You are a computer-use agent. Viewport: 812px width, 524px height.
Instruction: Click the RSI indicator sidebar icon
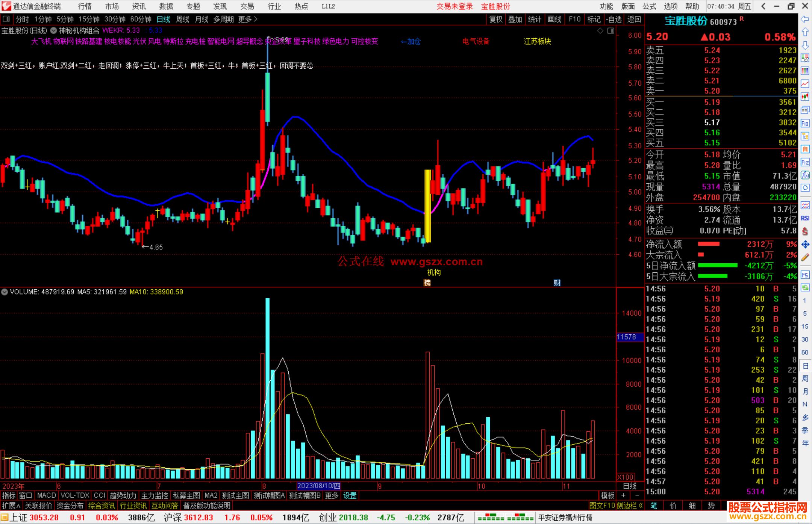tap(805, 218)
